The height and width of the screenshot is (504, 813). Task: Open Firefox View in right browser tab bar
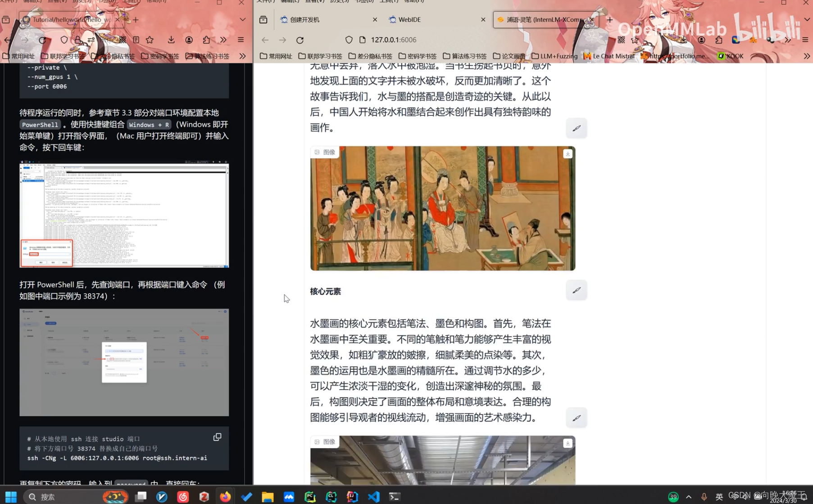263,20
